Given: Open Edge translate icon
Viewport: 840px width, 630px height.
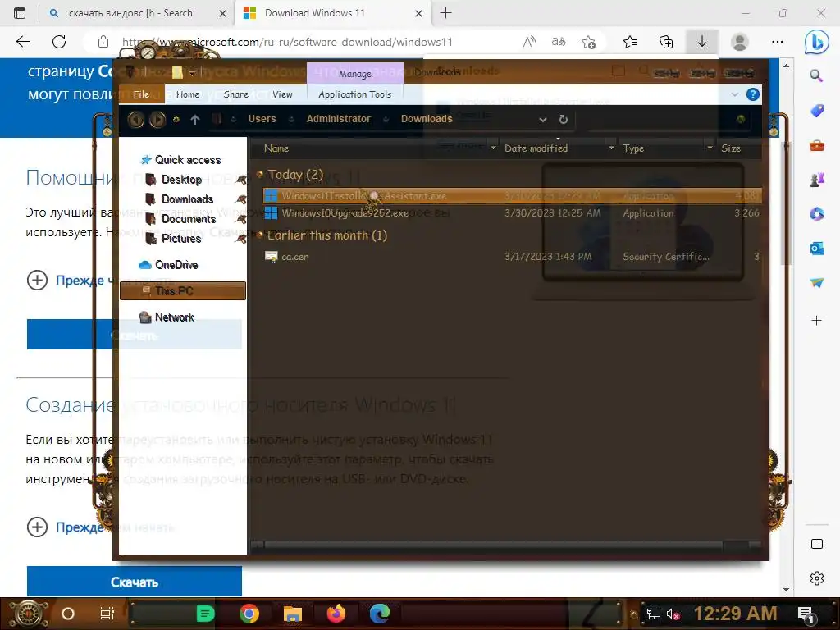Looking at the screenshot, I should pyautogui.click(x=558, y=42).
